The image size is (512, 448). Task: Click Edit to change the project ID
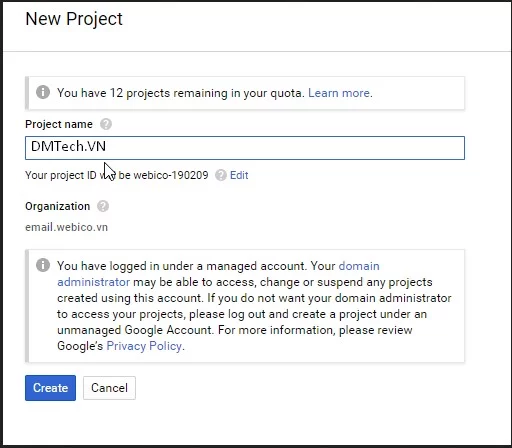pos(239,175)
